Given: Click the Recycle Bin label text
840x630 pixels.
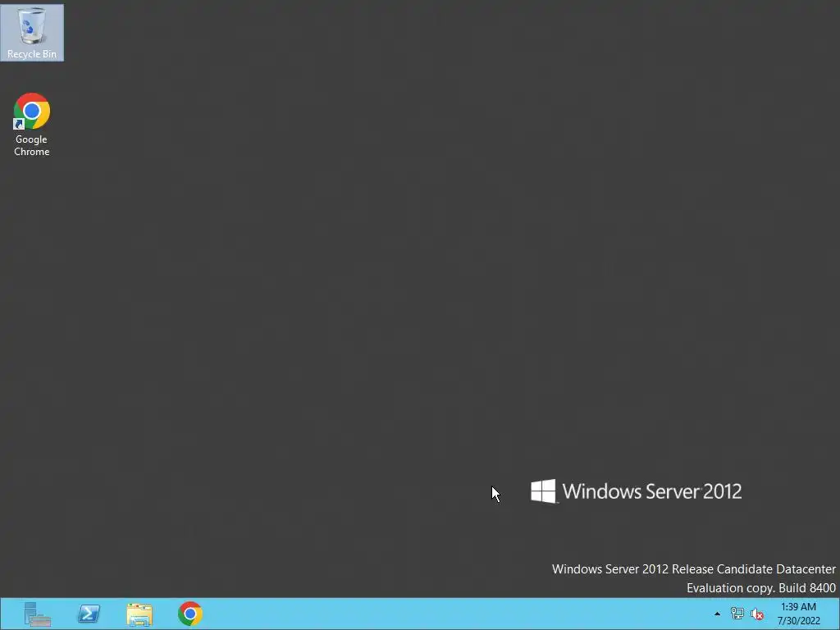Looking at the screenshot, I should pos(32,54).
